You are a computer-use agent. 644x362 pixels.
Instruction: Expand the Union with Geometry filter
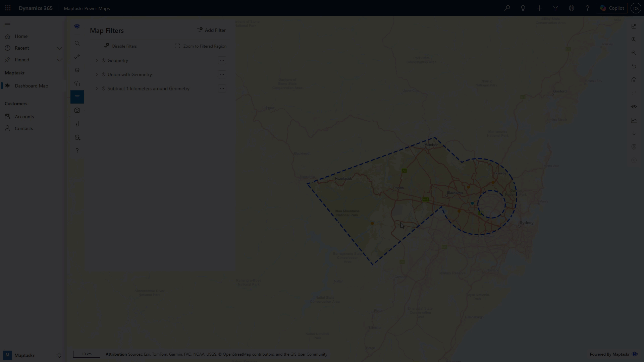(97, 74)
